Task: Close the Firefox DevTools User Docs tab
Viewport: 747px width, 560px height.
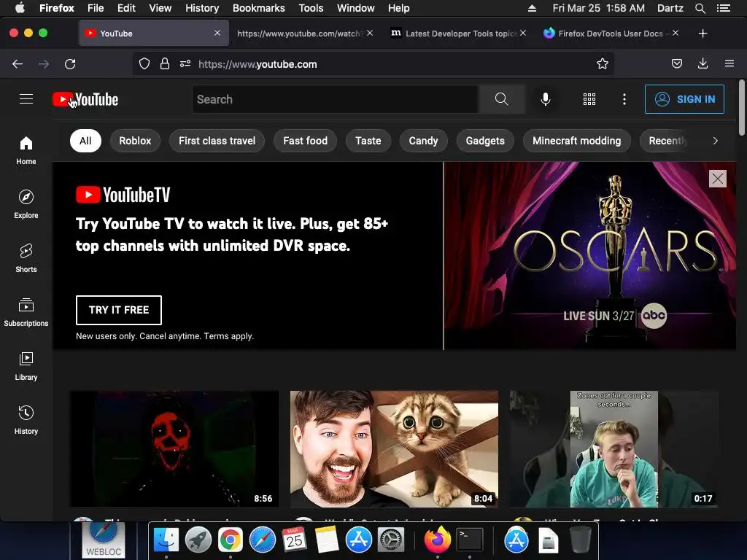Action: click(x=676, y=33)
